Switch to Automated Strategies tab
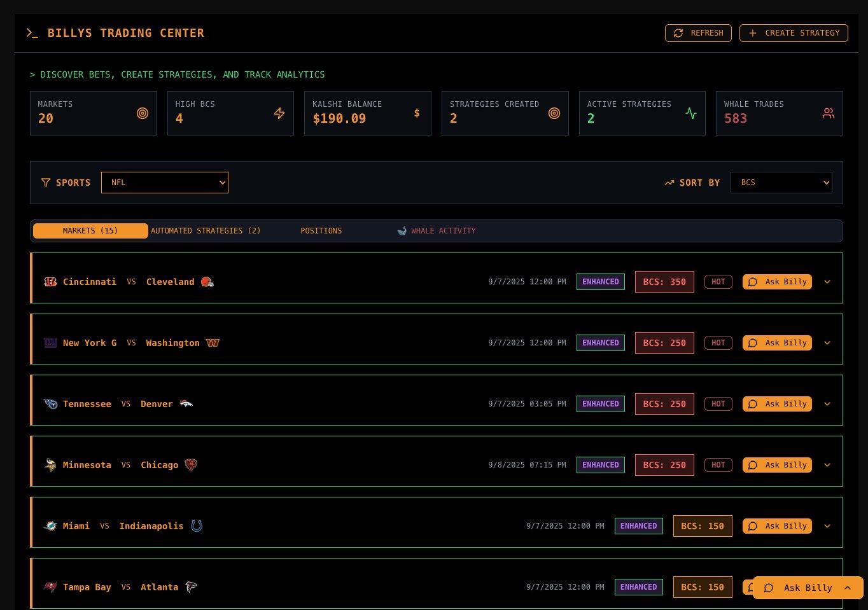The width and height of the screenshot is (868, 610). click(x=206, y=231)
